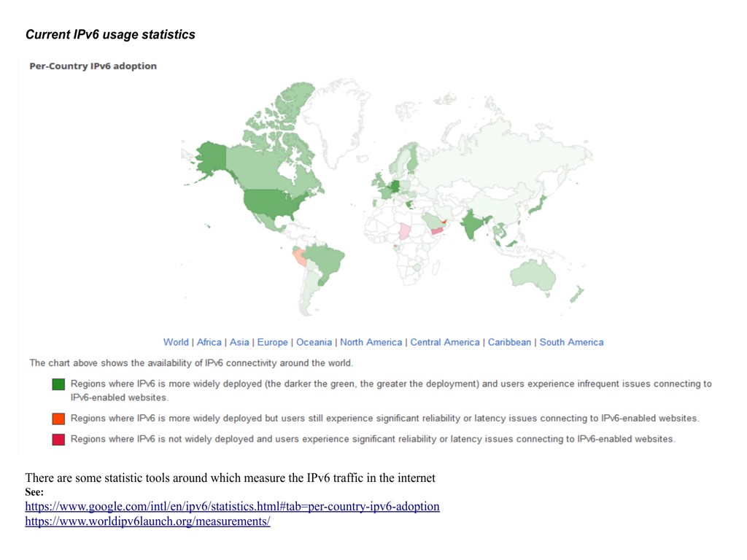Show the Oceania region map
Image resolution: width=747 pixels, height=560 pixels.
[x=314, y=342]
